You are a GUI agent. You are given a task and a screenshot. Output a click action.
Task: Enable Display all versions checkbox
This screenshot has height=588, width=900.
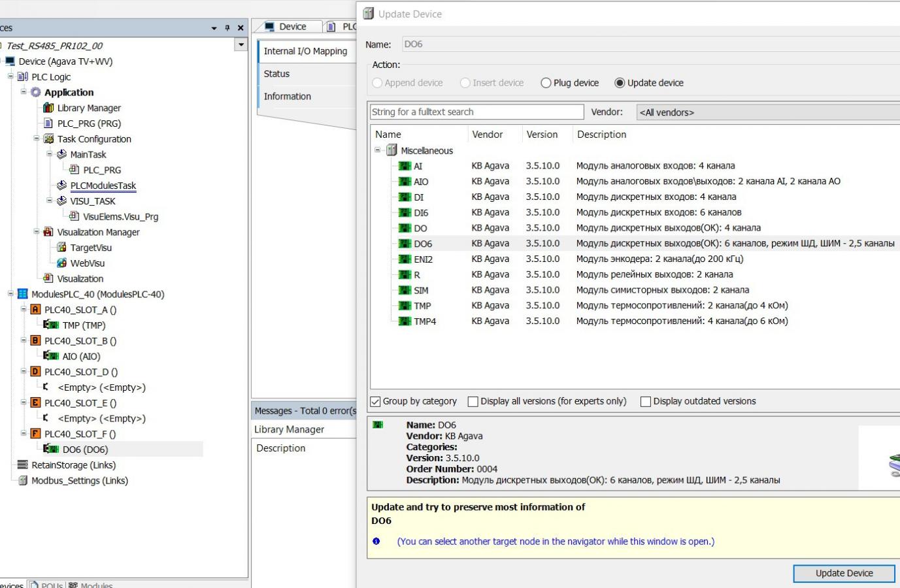pyautogui.click(x=473, y=402)
